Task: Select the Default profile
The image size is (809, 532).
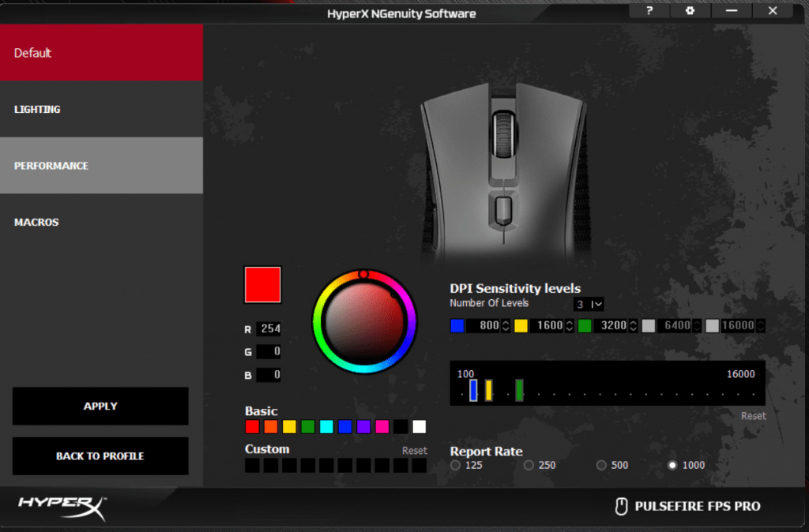Action: (102, 53)
